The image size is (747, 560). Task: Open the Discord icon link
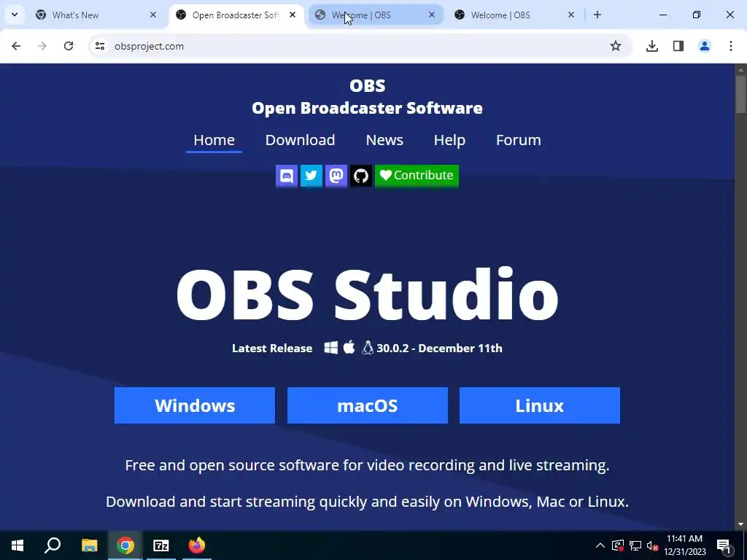(x=286, y=176)
